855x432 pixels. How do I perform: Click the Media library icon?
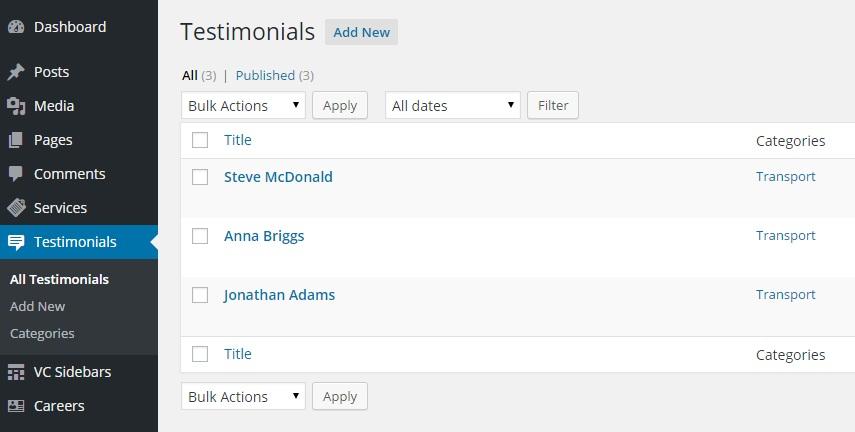(16, 106)
